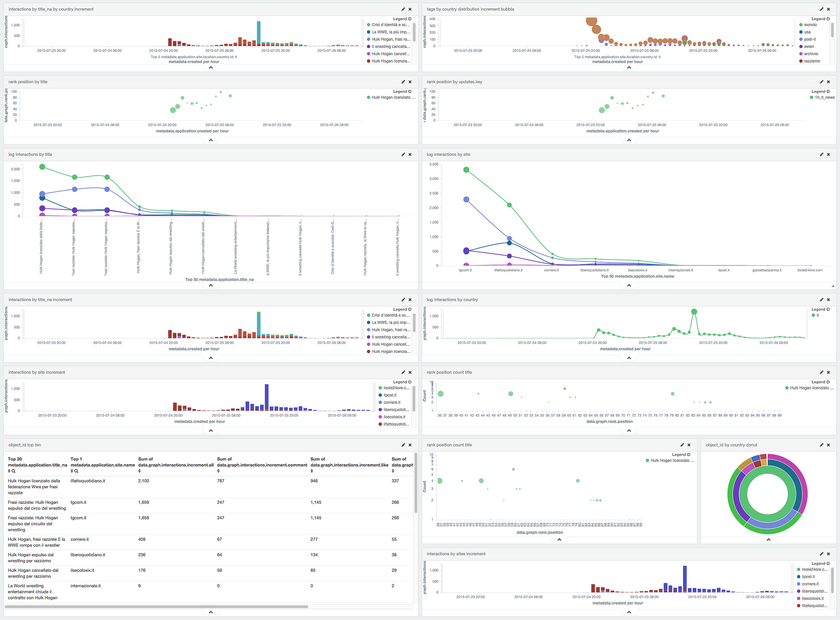840x620 pixels.
Task: Expand the spy caret under 'interactions by title_na by country increment'
Action: click(x=211, y=68)
